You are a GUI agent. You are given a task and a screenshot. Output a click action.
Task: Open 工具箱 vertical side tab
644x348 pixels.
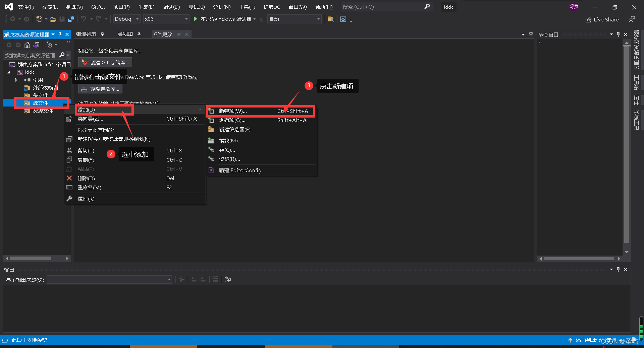(636, 82)
